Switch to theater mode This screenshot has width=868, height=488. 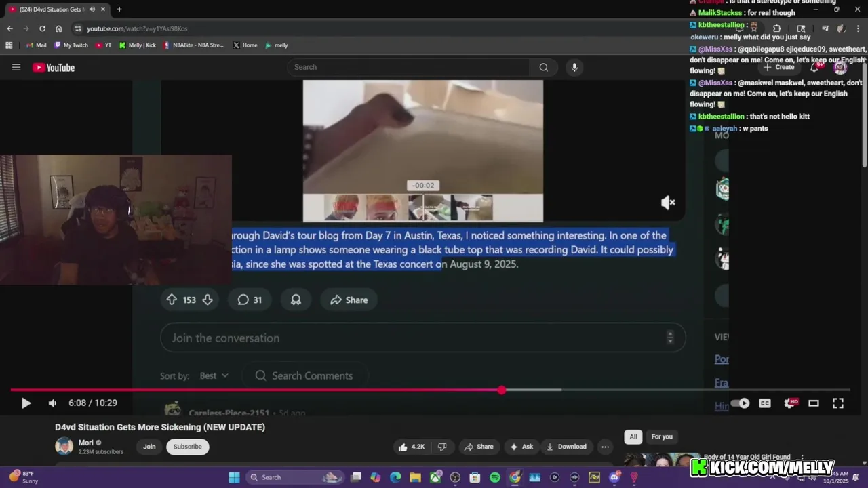point(814,403)
